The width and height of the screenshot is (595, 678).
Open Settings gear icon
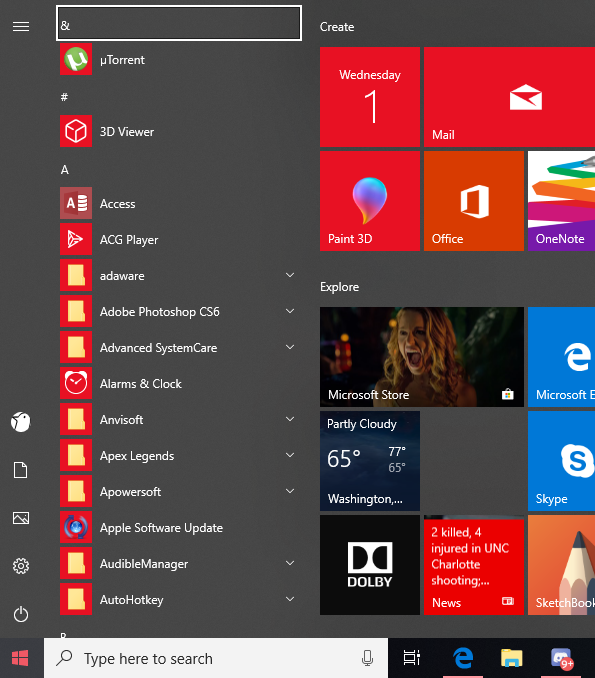(21, 566)
